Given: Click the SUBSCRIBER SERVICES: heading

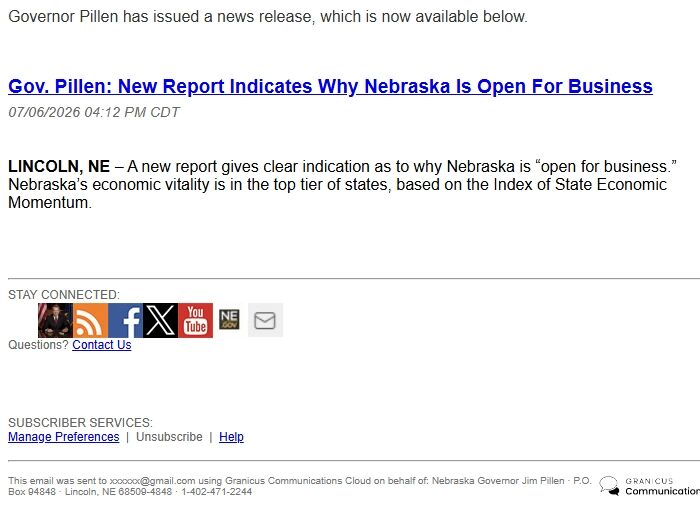Looking at the screenshot, I should click(80, 422).
